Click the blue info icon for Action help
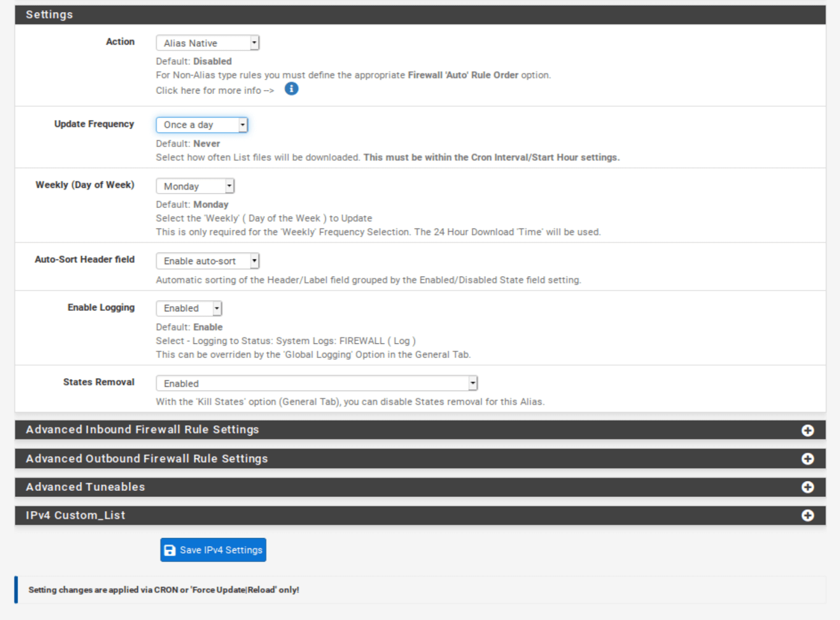Image resolution: width=840 pixels, height=620 pixels. tap(291, 89)
